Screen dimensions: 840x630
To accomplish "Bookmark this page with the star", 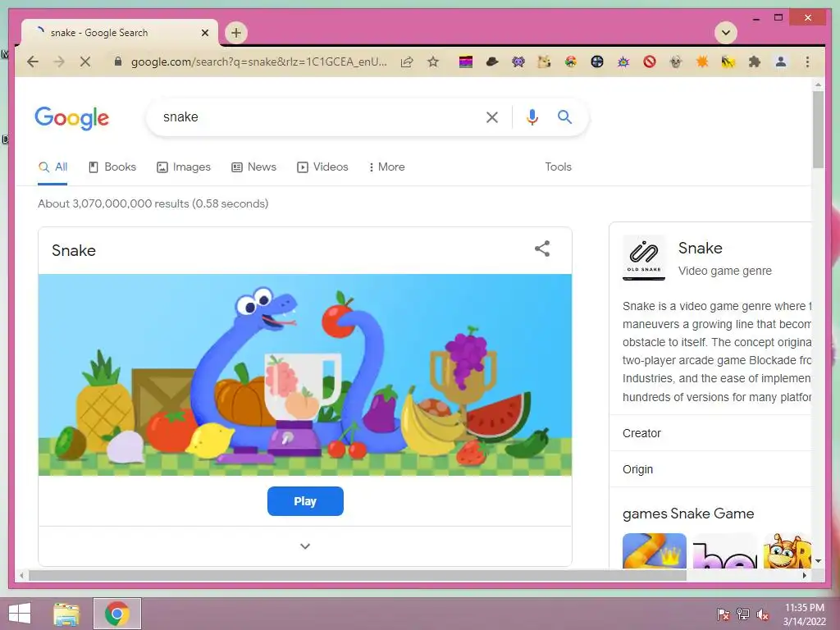I will click(x=433, y=62).
